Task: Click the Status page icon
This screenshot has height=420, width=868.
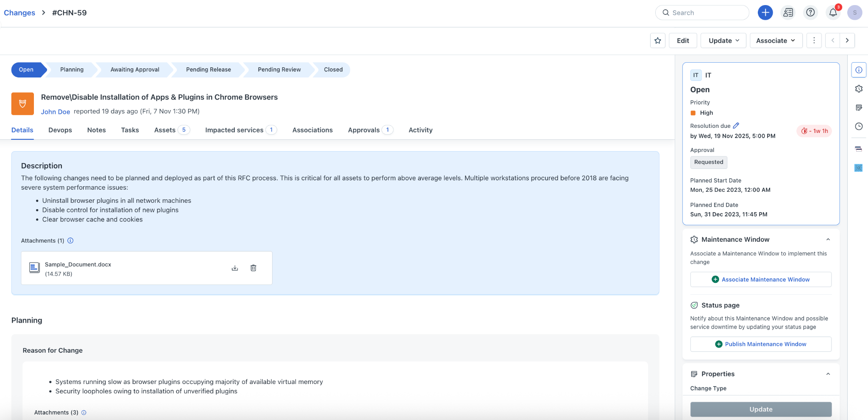Action: [x=694, y=305]
